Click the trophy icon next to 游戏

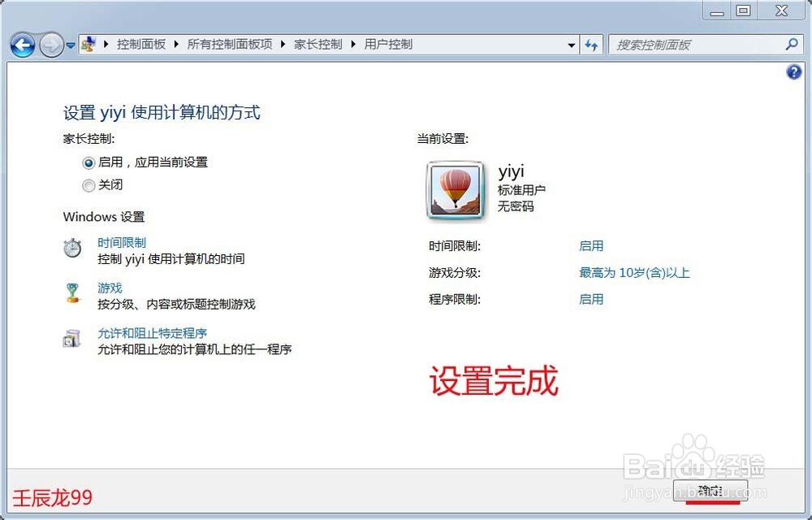coord(73,292)
